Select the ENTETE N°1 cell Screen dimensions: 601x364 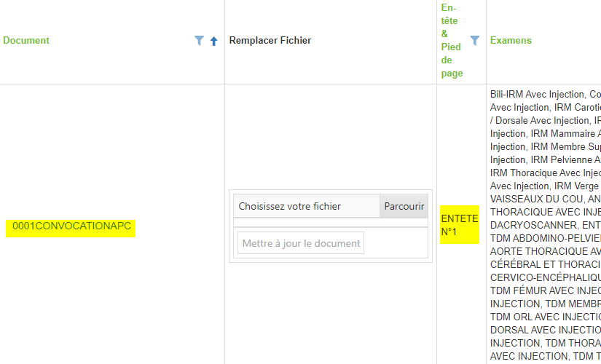click(x=459, y=225)
